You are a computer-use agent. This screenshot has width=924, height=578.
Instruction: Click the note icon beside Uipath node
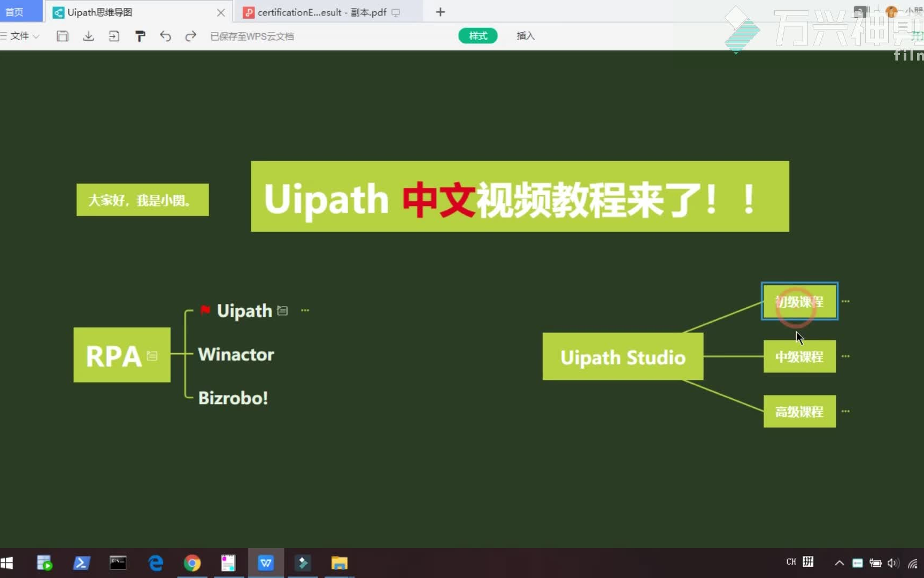[x=282, y=310]
